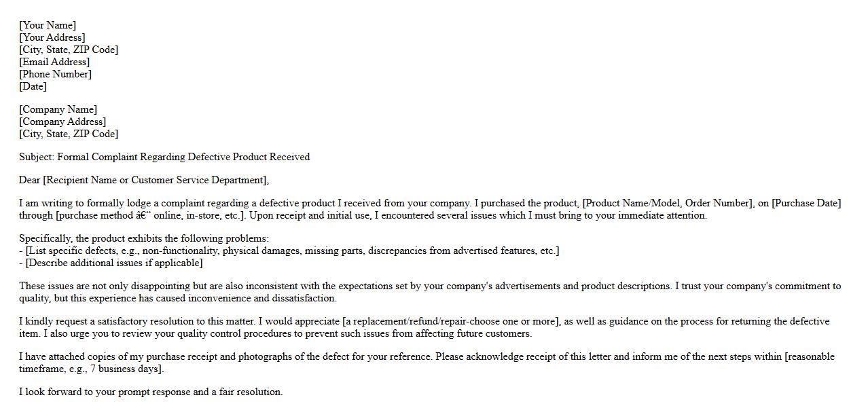Viewport: 868px width, 408px height.
Task: Click the 'Dear [Recipient Name...]' salutation line
Action: [x=144, y=180]
